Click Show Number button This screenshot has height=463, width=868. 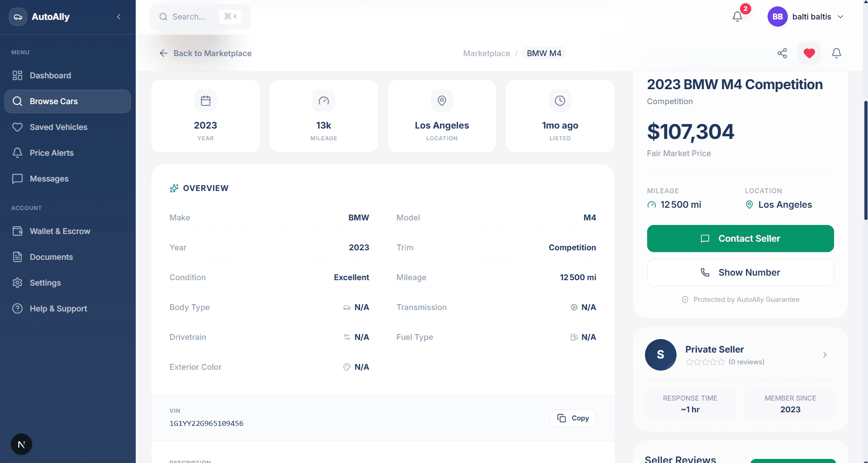coord(740,272)
